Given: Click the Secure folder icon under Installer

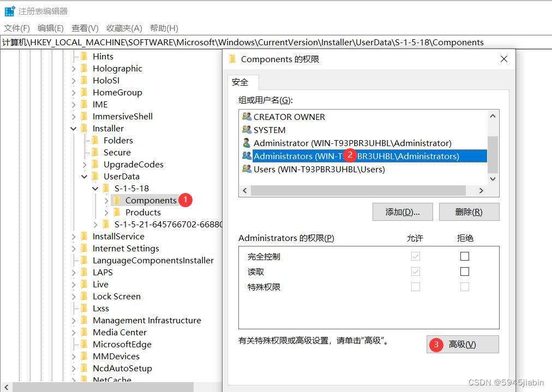Looking at the screenshot, I should point(97,152).
